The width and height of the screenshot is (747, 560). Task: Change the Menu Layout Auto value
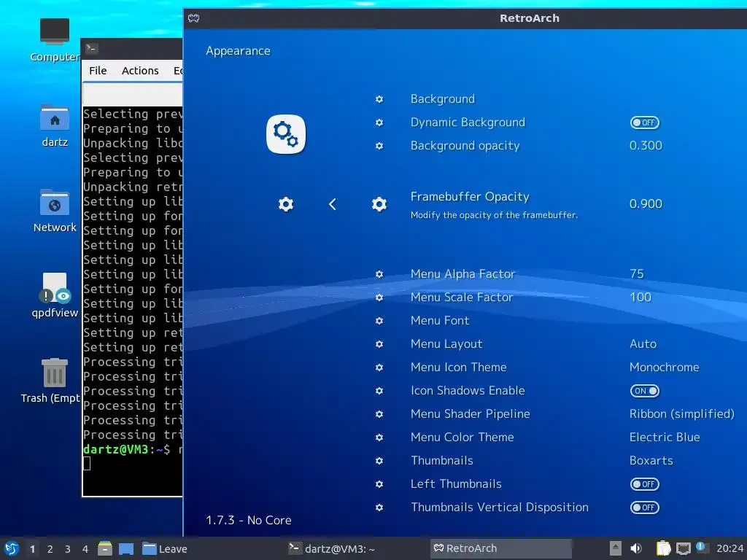[643, 344]
